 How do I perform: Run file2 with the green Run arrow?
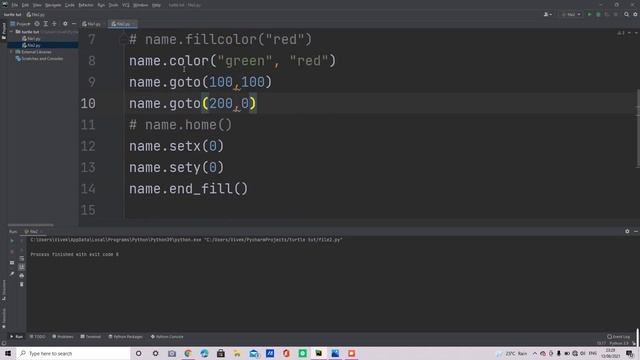click(x=589, y=14)
